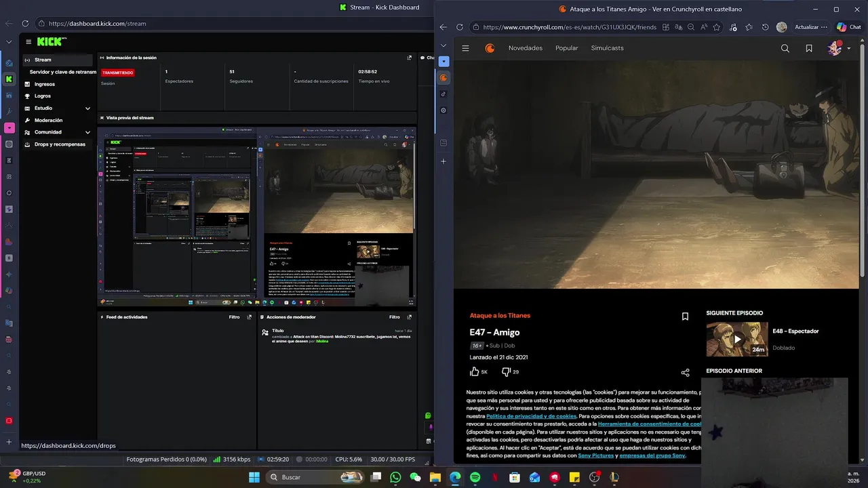Open the Crunchyroll hamburger menu

click(465, 48)
